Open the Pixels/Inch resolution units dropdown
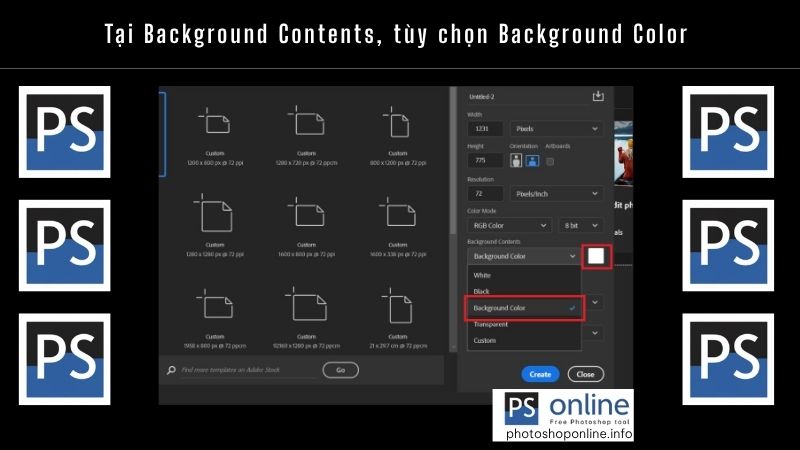The image size is (800, 450). [556, 194]
